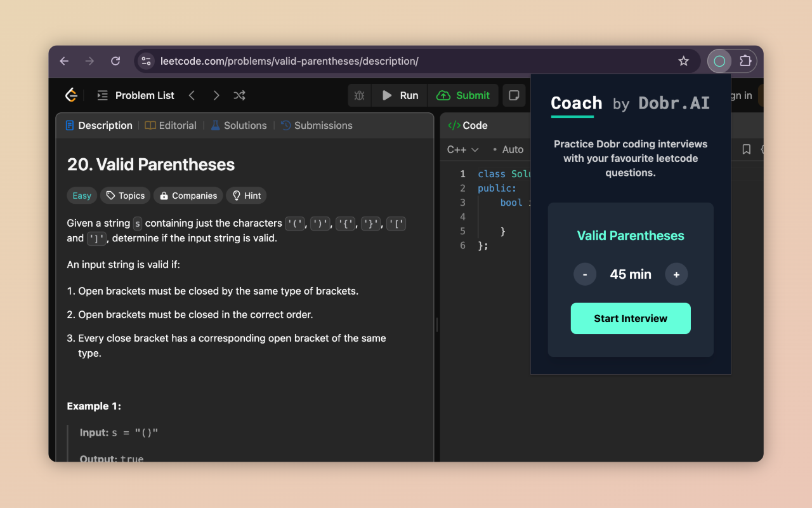Star this page in the address bar
Screen dimensions: 812x508
[683, 61]
